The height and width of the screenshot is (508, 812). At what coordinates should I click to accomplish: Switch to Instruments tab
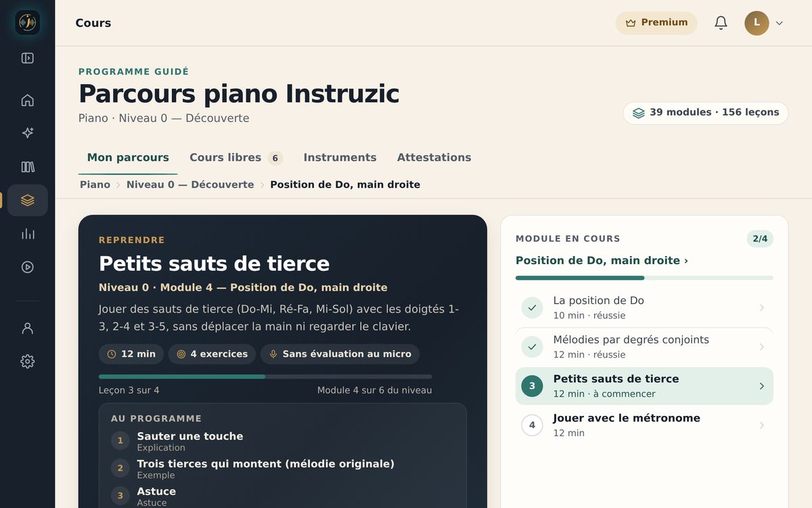[340, 158]
